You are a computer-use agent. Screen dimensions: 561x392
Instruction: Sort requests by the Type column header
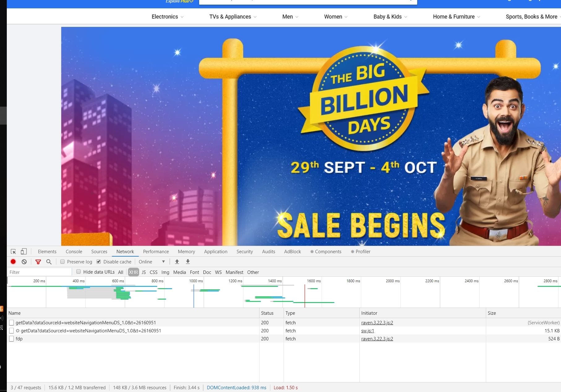322,313
